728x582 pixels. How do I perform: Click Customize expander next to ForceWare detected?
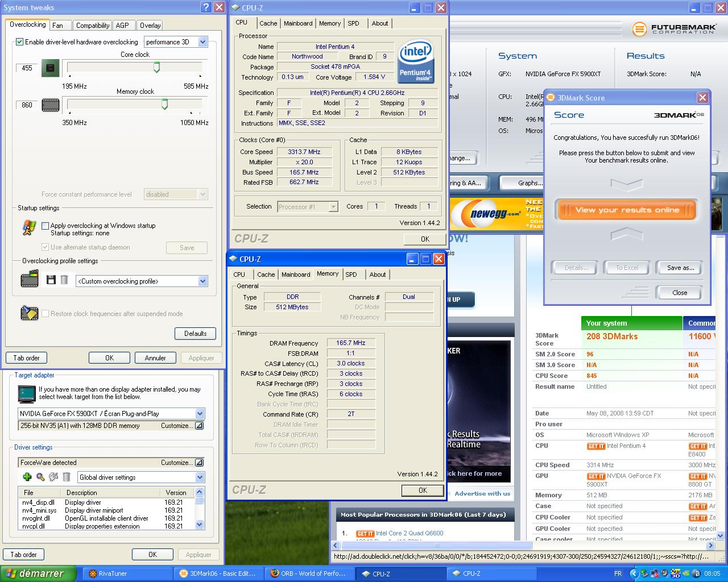pos(199,463)
